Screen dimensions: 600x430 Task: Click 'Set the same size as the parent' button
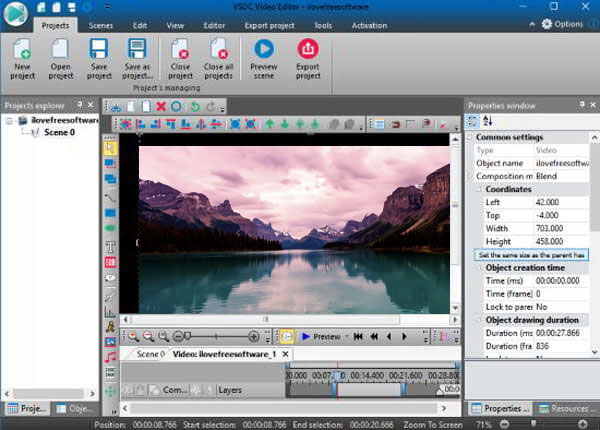(x=530, y=255)
